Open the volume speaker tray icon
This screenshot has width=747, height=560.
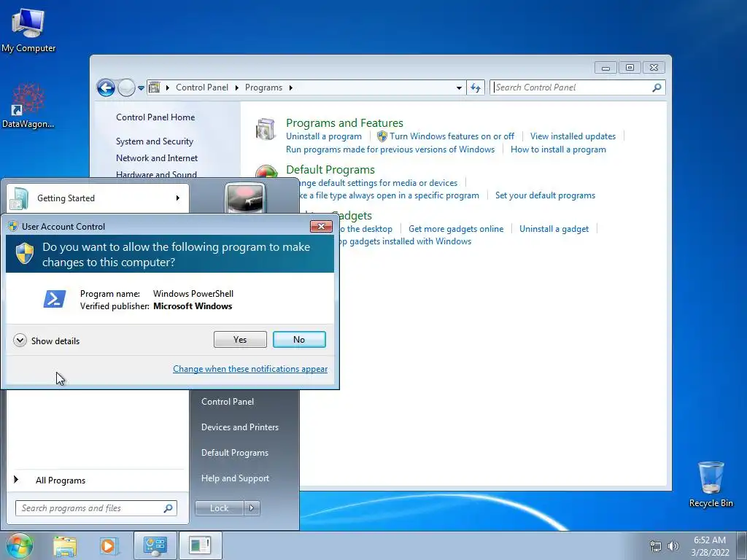673,546
